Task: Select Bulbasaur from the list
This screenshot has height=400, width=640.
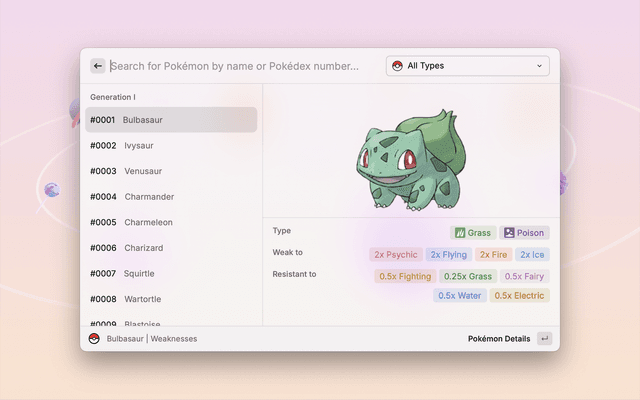Action: (170, 120)
